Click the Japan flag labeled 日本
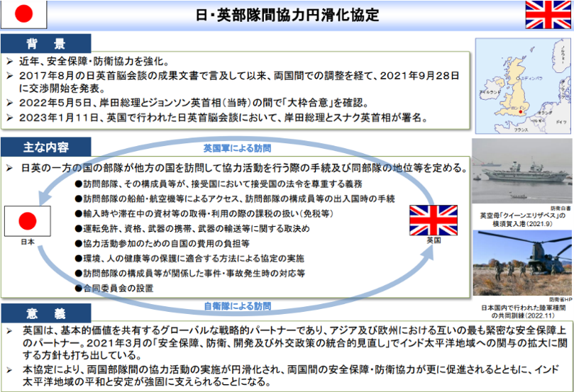 point(28,221)
